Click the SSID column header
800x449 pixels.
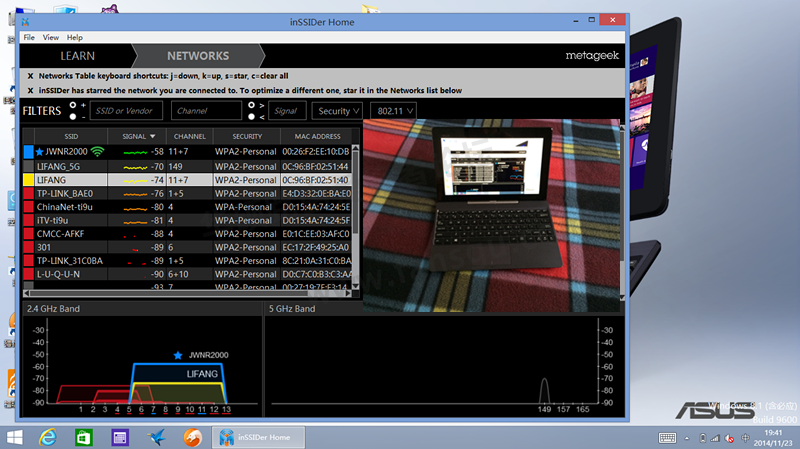[x=71, y=136]
